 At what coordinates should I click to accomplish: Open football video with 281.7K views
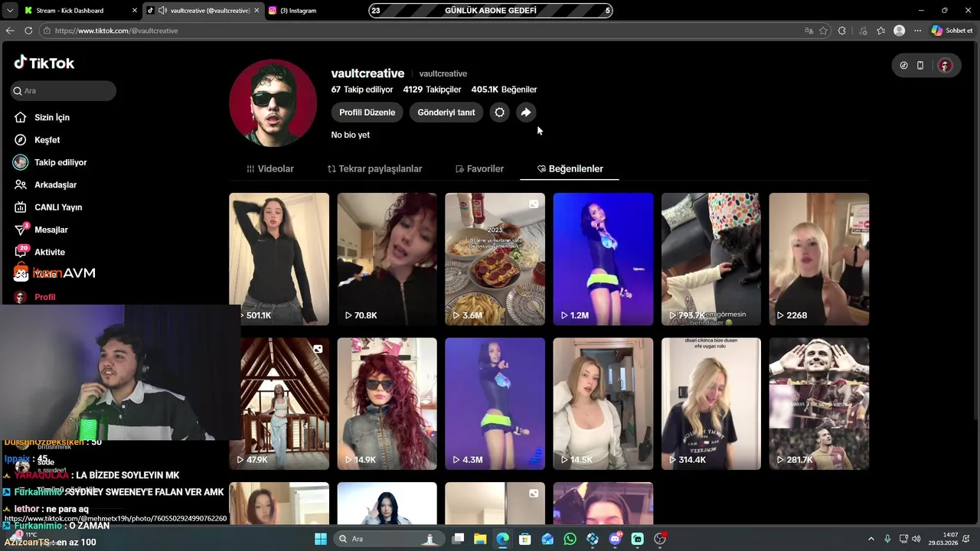tap(819, 403)
